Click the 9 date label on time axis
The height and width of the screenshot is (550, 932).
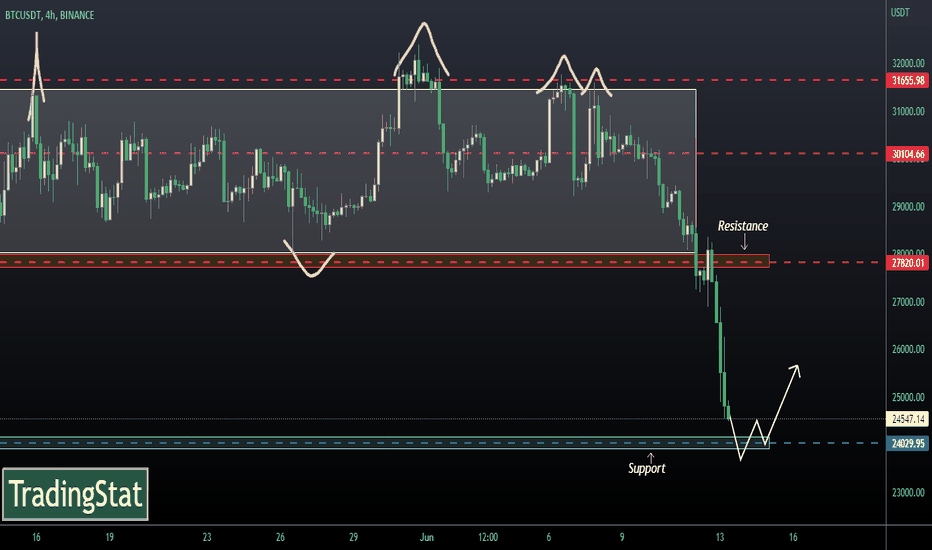click(x=622, y=538)
